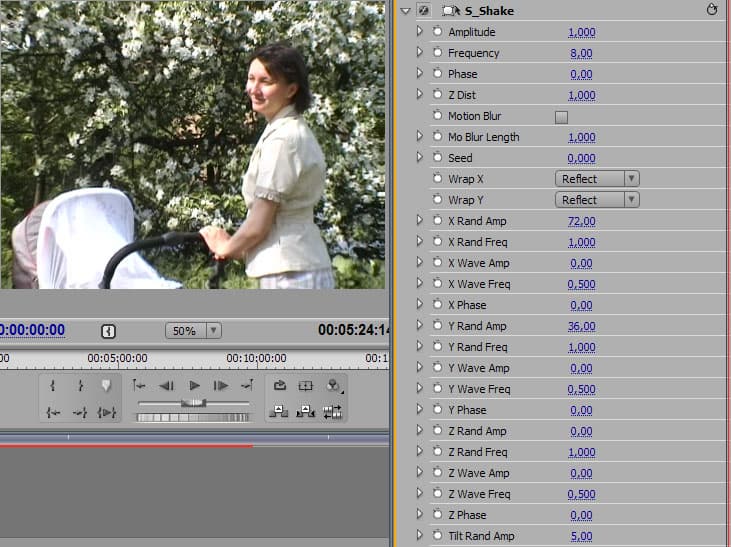The width and height of the screenshot is (731, 547).
Task: Click Seed value 0,000
Action: point(581,158)
